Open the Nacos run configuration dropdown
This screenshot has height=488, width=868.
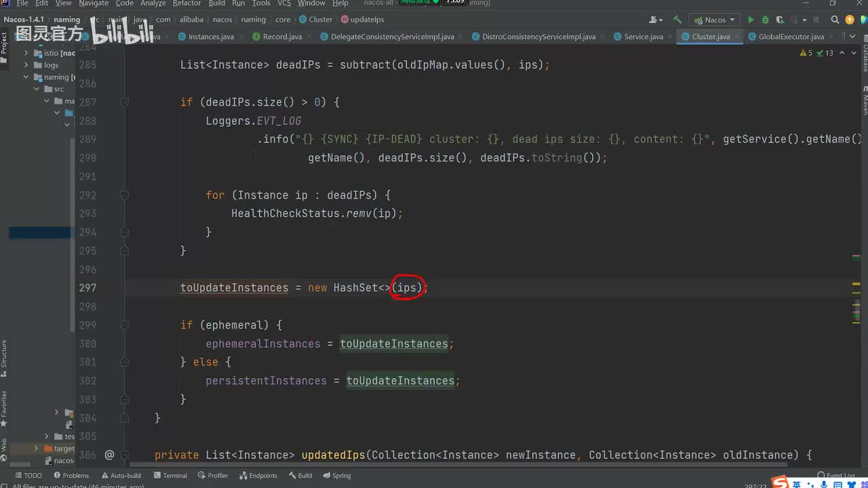pyautogui.click(x=715, y=20)
